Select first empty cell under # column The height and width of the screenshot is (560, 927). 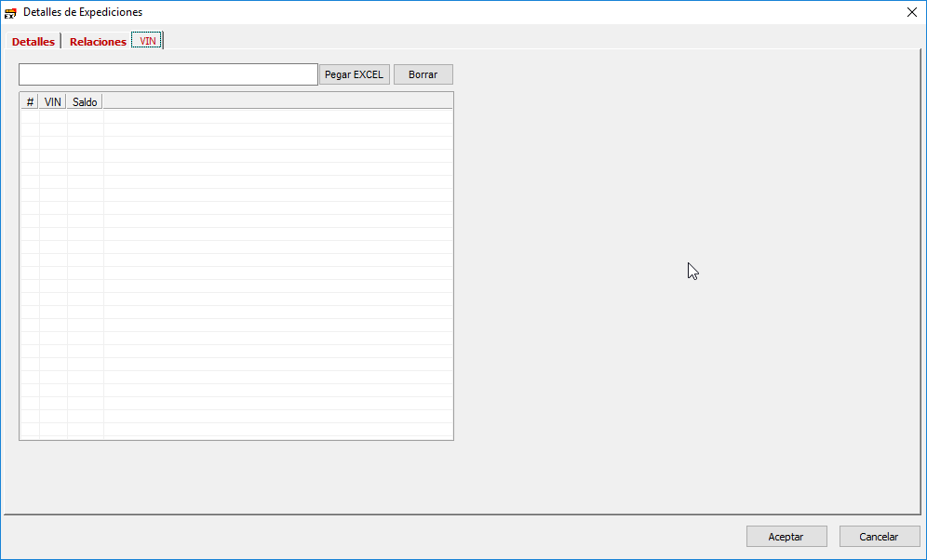(30, 116)
